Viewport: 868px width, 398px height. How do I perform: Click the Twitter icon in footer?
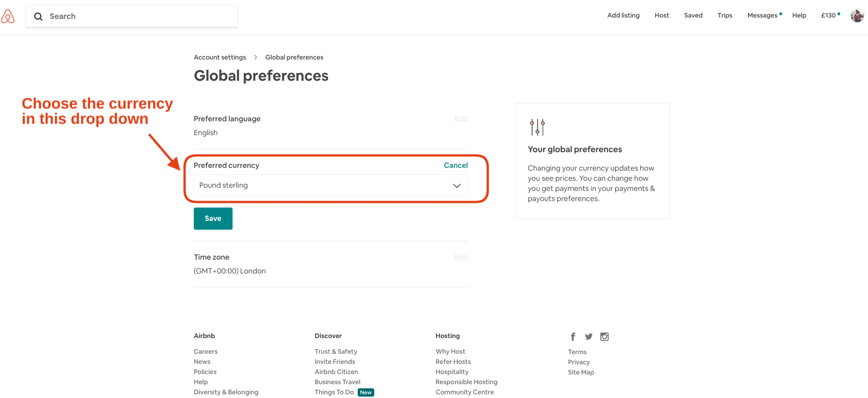pos(589,337)
